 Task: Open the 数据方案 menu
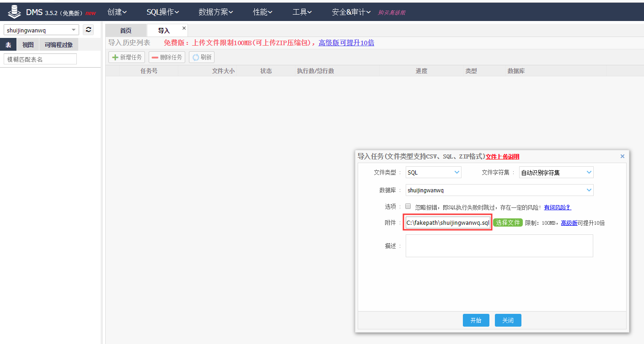point(215,12)
